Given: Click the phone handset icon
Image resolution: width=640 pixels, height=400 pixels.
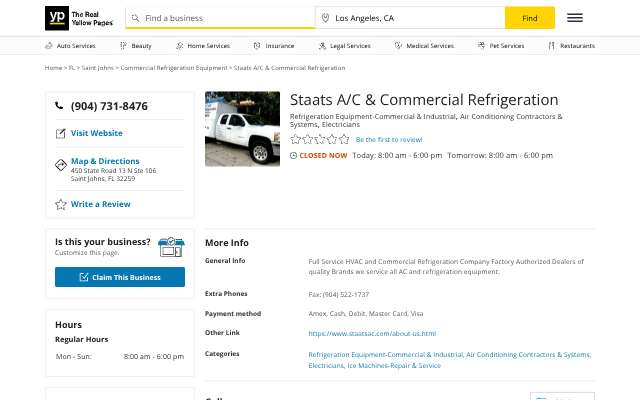Looking at the screenshot, I should [59, 106].
